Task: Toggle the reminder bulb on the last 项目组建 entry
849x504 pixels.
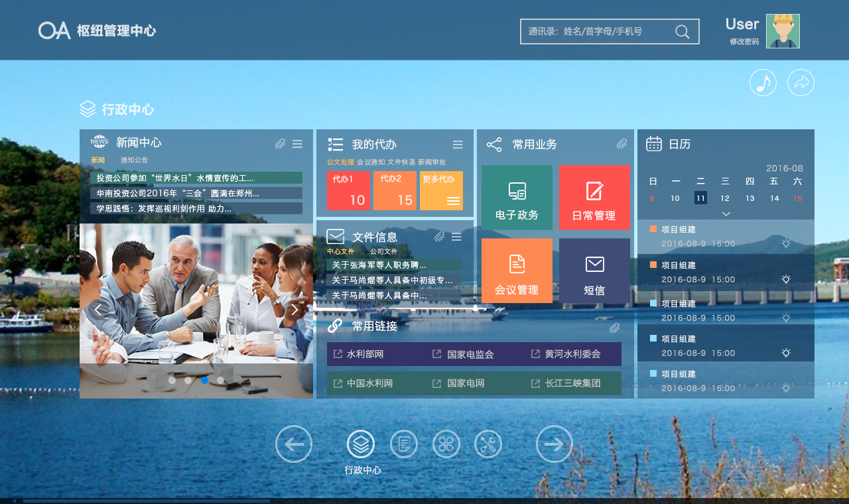Action: pyautogui.click(x=786, y=388)
